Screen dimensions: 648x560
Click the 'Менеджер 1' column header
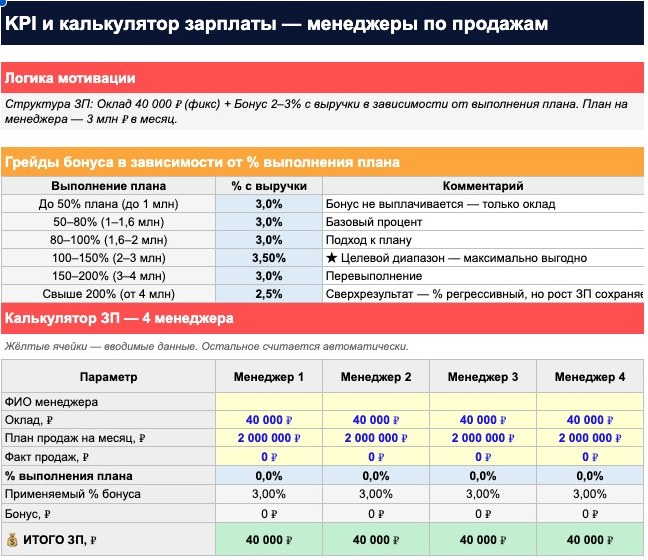coord(269,377)
